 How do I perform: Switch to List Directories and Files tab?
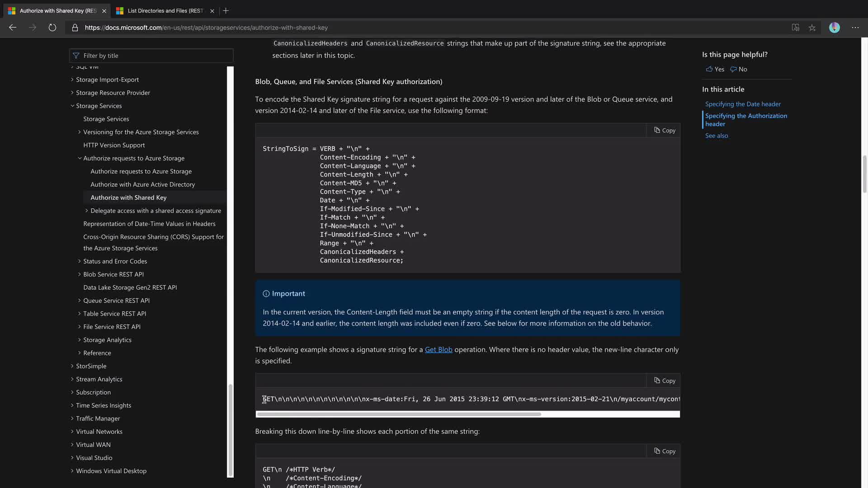pos(165,10)
